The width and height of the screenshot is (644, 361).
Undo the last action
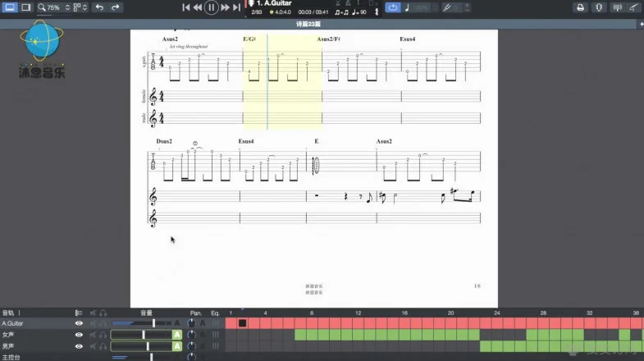[99, 7]
